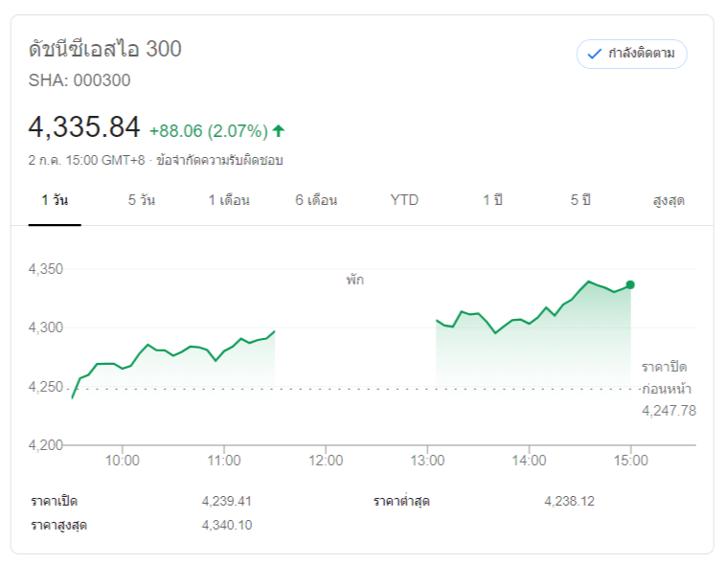This screenshot has height=564, width=728.
Task: Switch to the YTD tab
Action: pyautogui.click(x=404, y=200)
